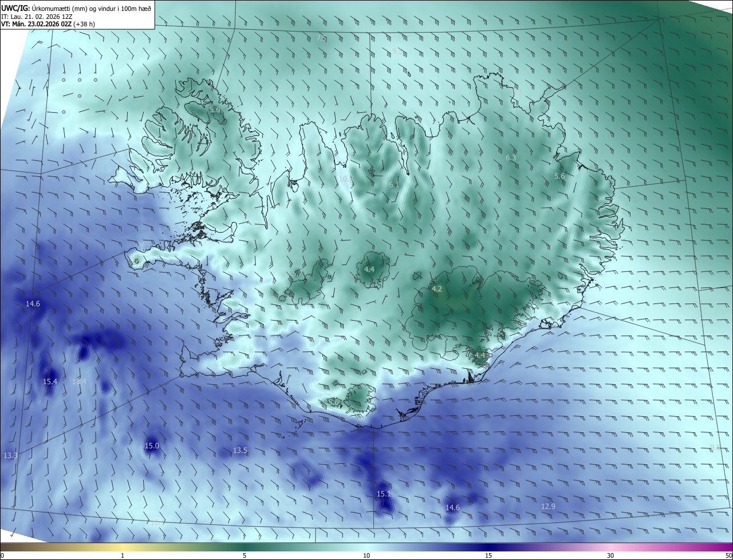The image size is (733, 560).
Task: Click the '15' tick on the color scale
Action: [x=488, y=556]
